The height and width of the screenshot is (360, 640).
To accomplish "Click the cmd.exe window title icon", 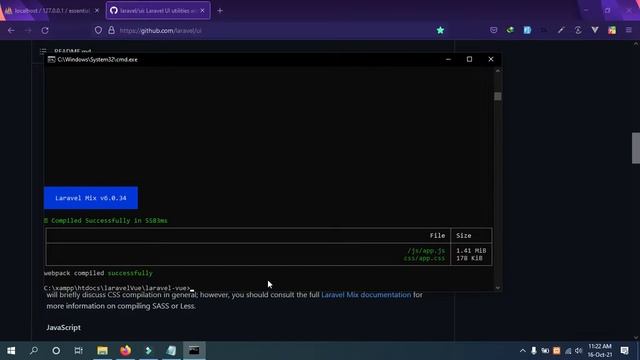I will pyautogui.click(x=51, y=60).
